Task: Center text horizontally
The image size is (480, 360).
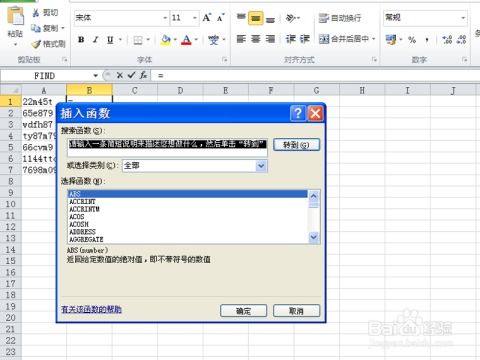Action: tap(256, 39)
